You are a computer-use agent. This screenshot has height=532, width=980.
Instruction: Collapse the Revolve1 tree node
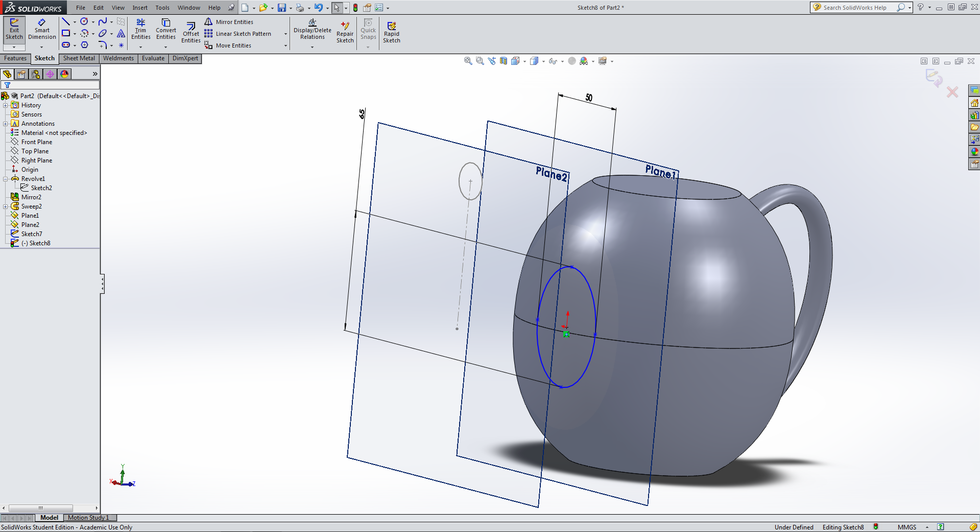tap(6, 179)
